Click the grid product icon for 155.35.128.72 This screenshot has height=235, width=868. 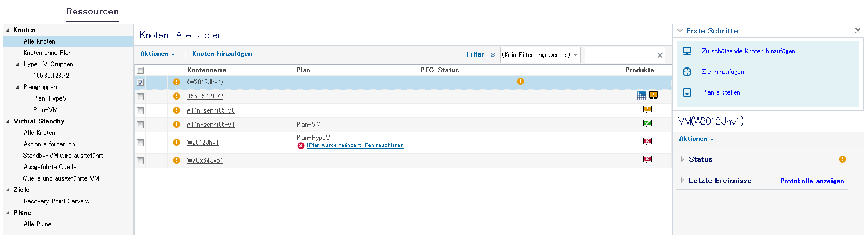641,96
